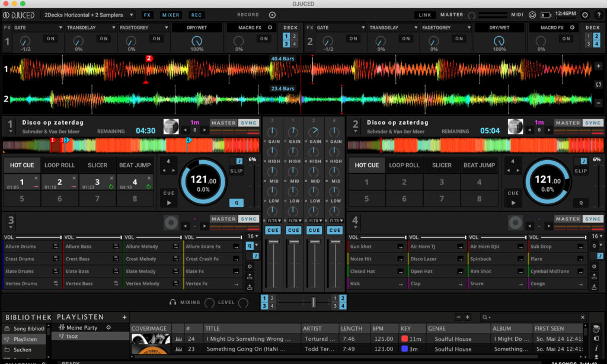Open Meine Party gear options
Viewport: 607px width, 364px height.
coord(108,328)
